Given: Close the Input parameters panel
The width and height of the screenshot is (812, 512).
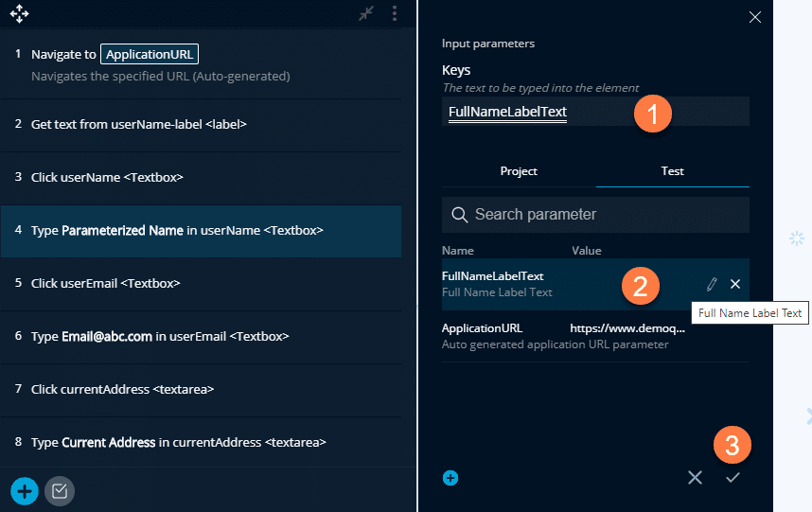Looking at the screenshot, I should (x=755, y=17).
